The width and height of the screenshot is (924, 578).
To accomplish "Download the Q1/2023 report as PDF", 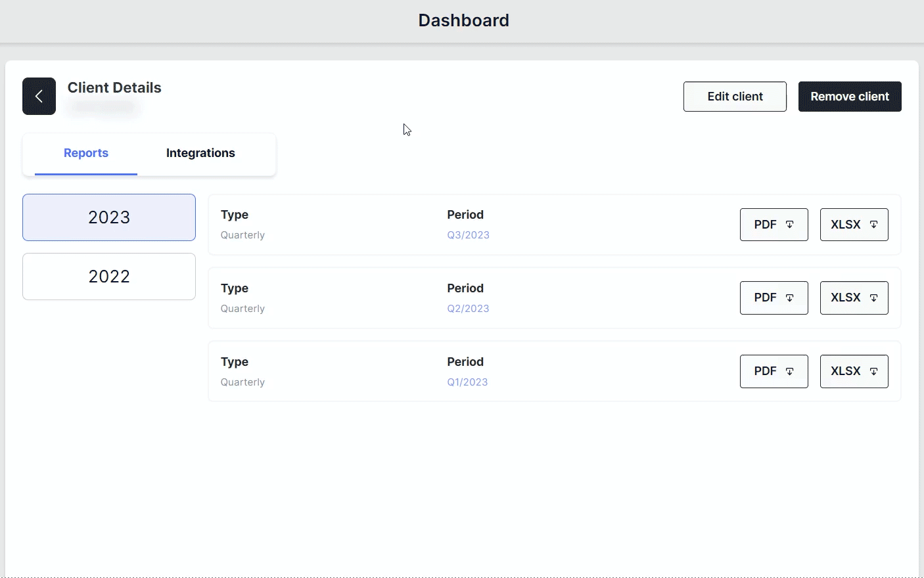I will click(x=774, y=372).
